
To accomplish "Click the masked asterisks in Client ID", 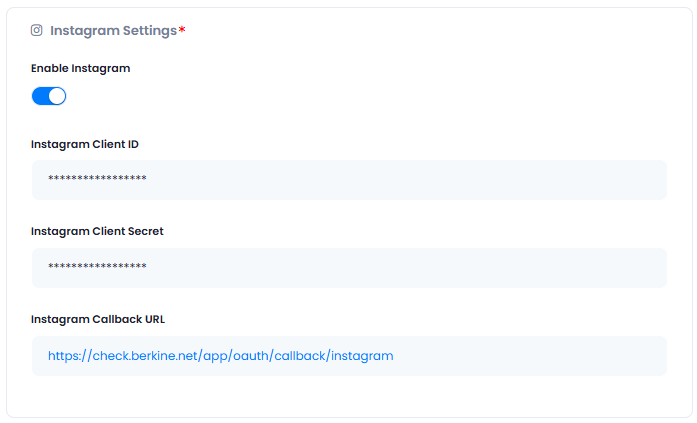I will pos(97,178).
